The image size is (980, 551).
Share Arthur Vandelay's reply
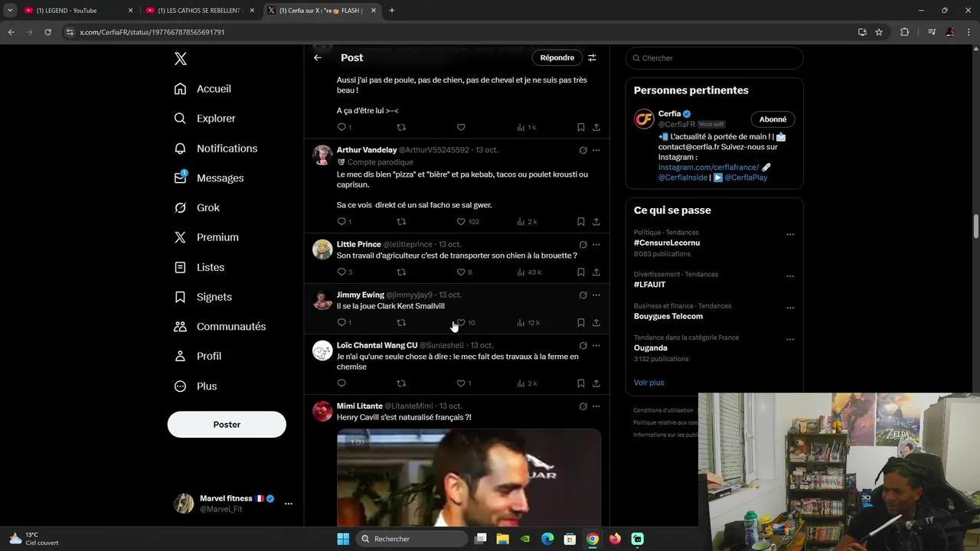point(596,222)
